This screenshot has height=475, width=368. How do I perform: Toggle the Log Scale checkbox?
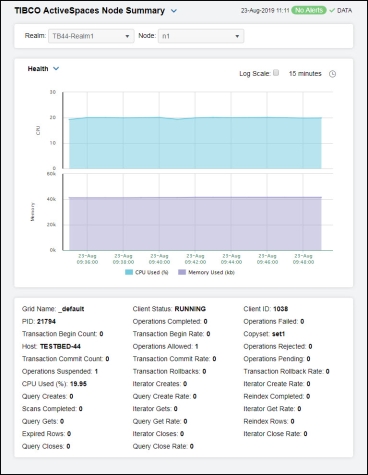pyautogui.click(x=276, y=73)
